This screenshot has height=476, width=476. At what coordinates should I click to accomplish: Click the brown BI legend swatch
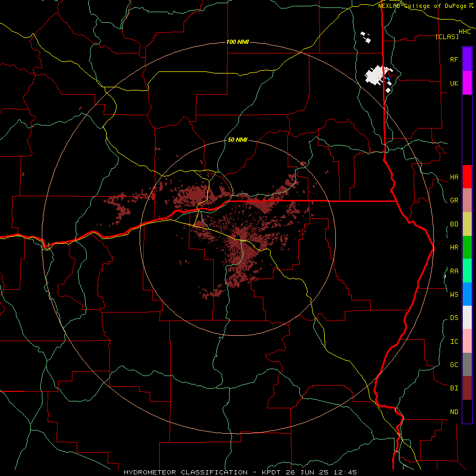point(467,388)
